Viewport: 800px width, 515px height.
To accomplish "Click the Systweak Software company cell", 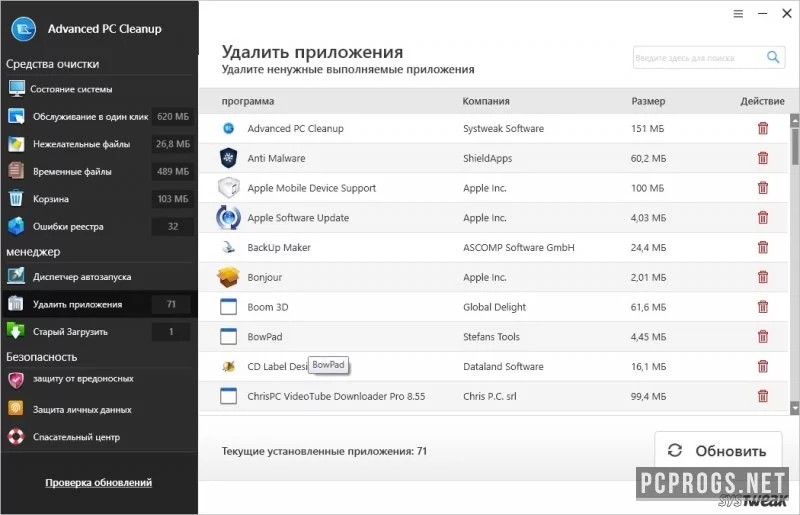I will pyautogui.click(x=503, y=129).
